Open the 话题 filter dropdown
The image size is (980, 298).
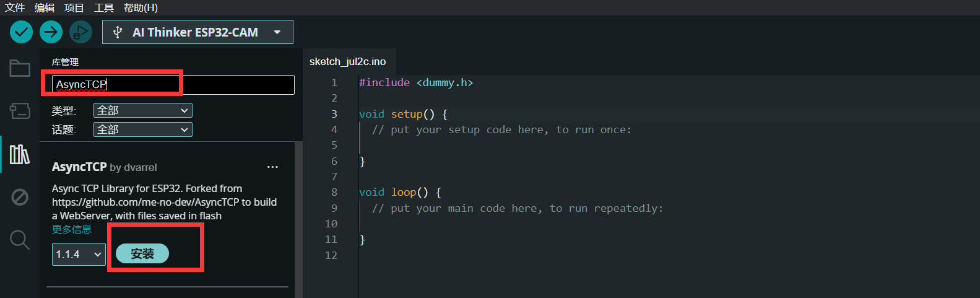[x=143, y=129]
